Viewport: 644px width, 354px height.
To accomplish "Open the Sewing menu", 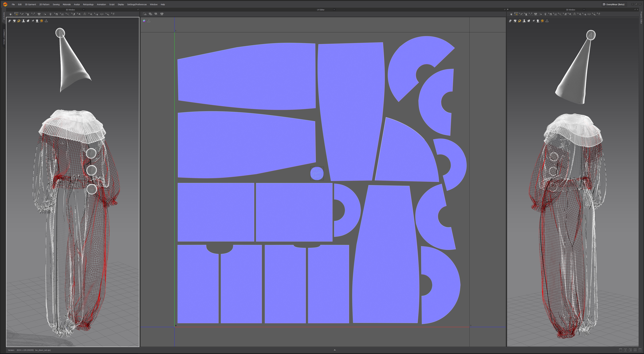I will tap(56, 5).
